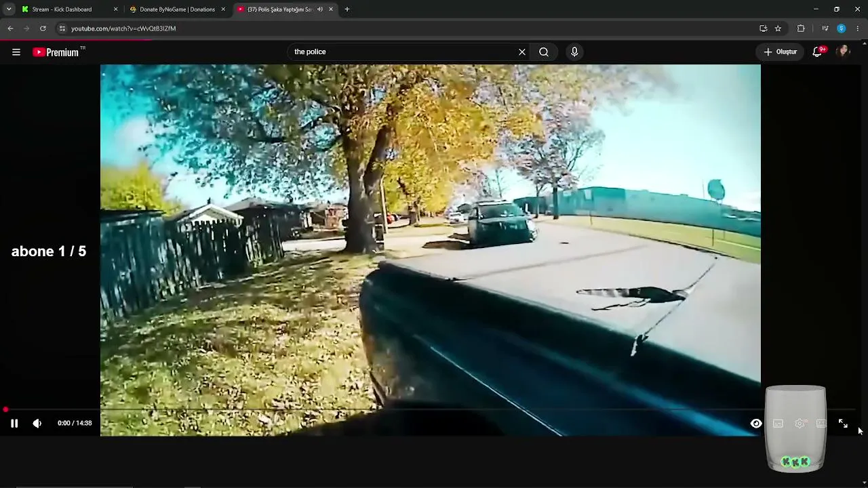868x488 pixels.
Task: Go back to previous page
Action: click(10, 28)
